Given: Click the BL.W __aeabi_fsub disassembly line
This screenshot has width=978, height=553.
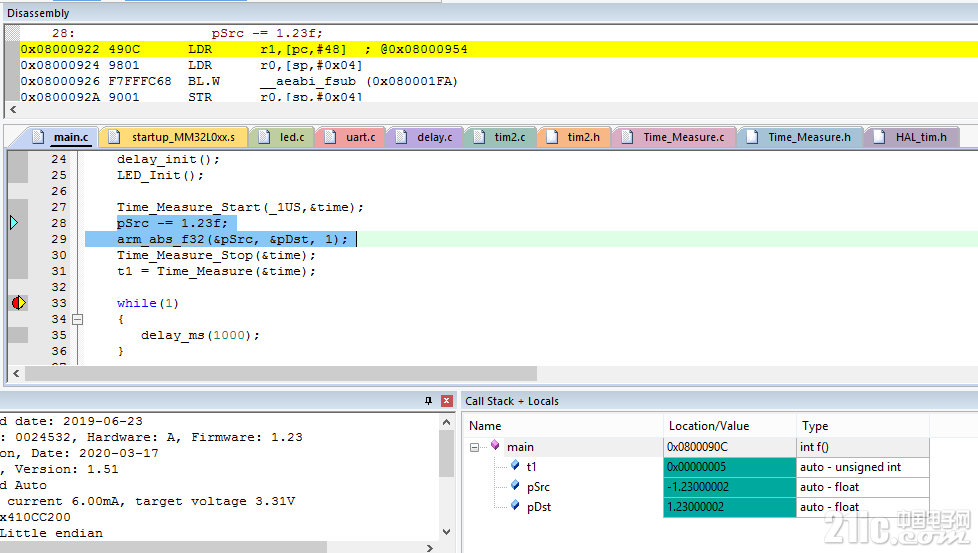Looking at the screenshot, I should click(239, 81).
